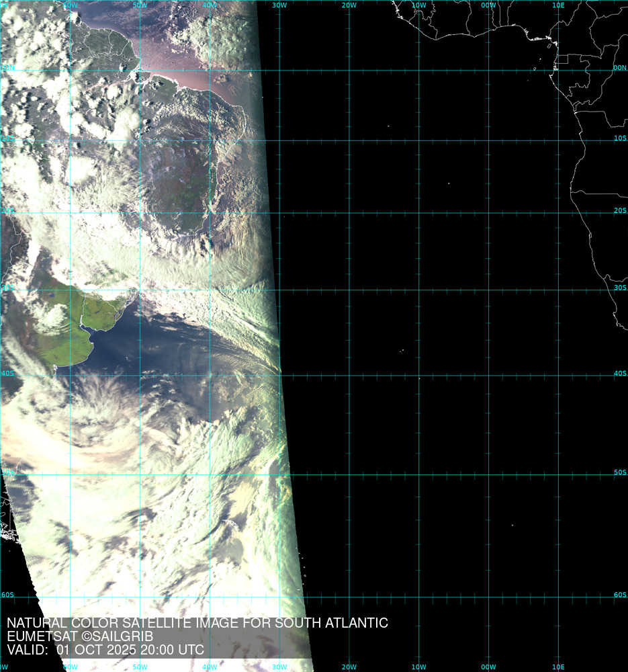
Task: Click the 10S latitude label on right edge
Action: click(x=619, y=138)
